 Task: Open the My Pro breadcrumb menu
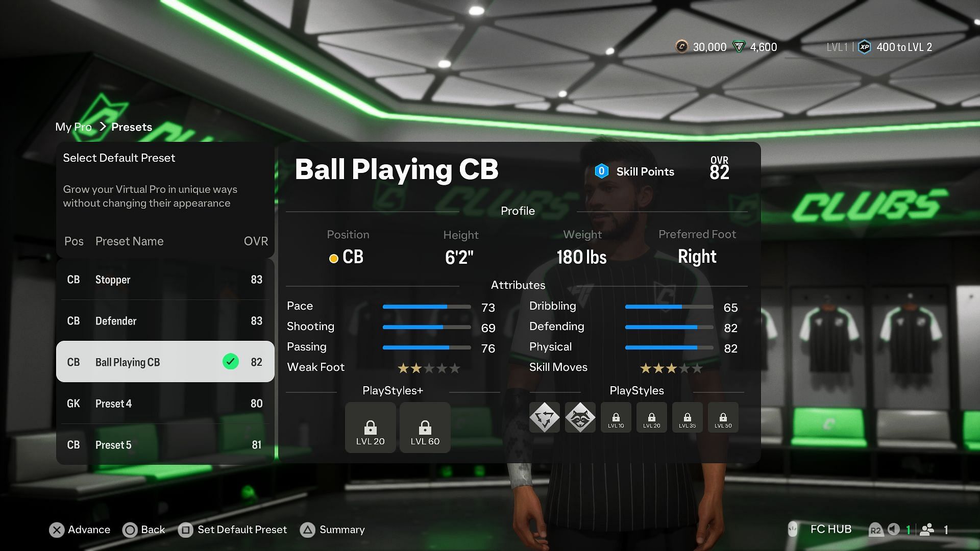pos(73,127)
